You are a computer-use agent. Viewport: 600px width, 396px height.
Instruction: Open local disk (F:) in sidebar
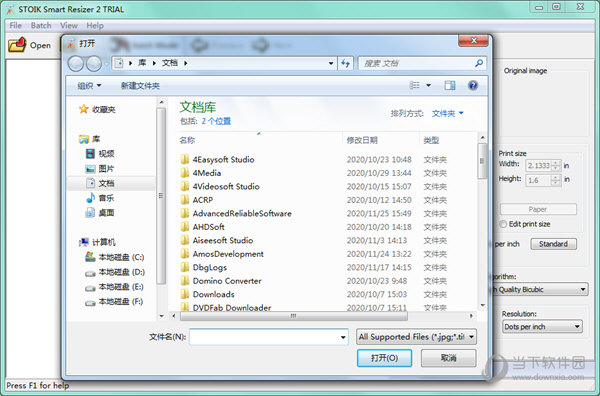[x=114, y=301]
